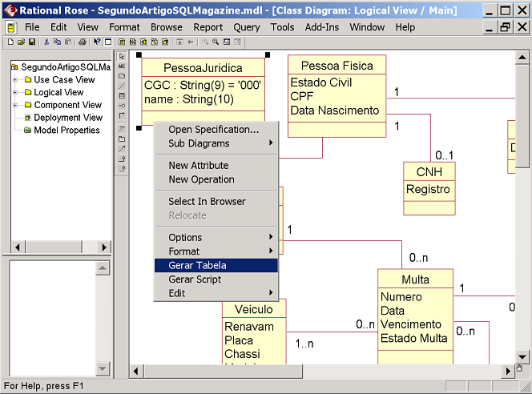Choose New Attribute in the context menu
The image size is (532, 394).
(216, 165)
